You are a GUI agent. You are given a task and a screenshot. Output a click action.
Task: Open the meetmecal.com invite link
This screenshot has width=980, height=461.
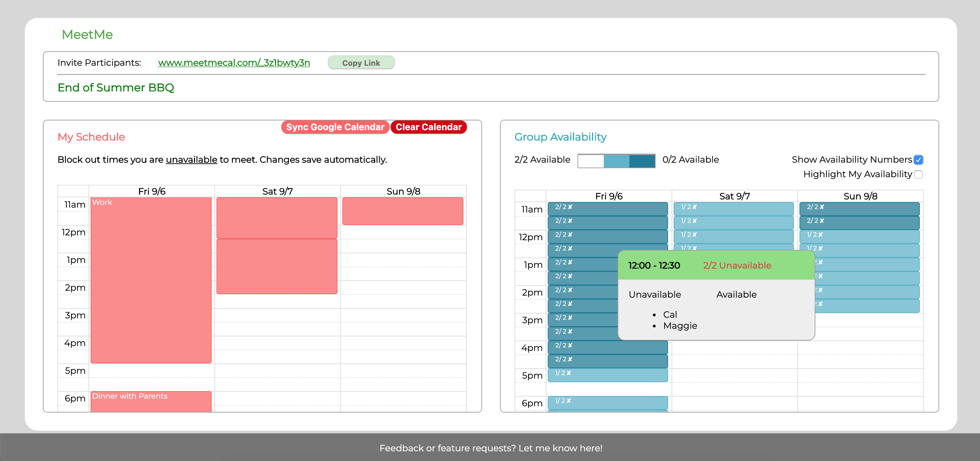pos(233,63)
